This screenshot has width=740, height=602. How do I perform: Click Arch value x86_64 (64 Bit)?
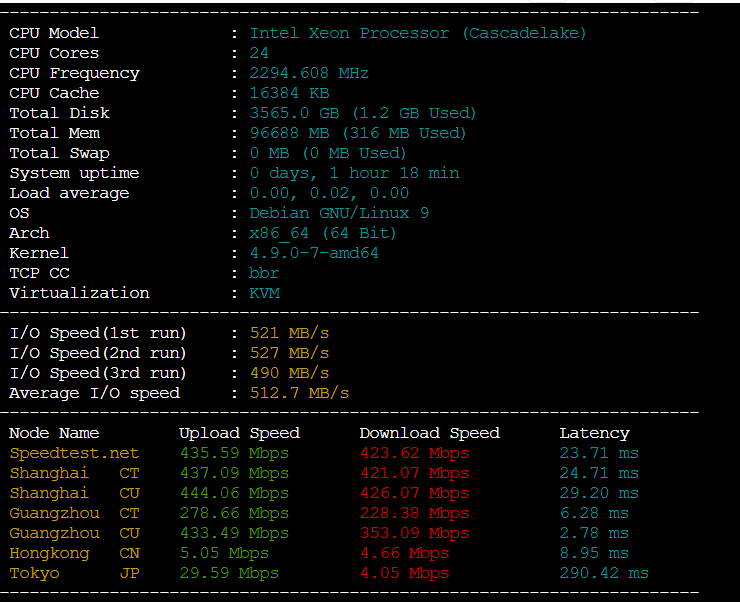coord(323,233)
